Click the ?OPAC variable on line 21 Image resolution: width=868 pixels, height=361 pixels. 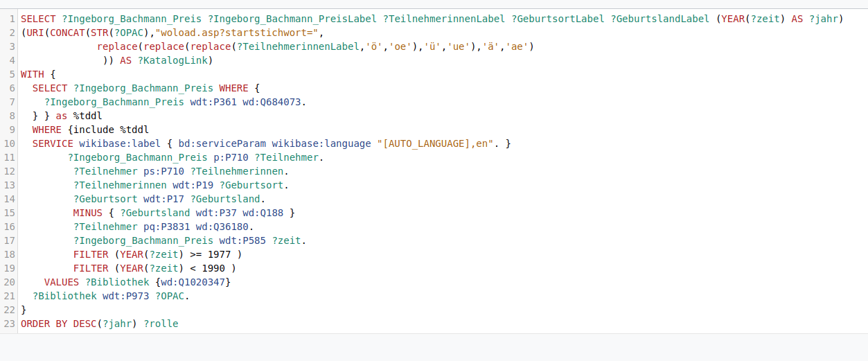(x=171, y=296)
